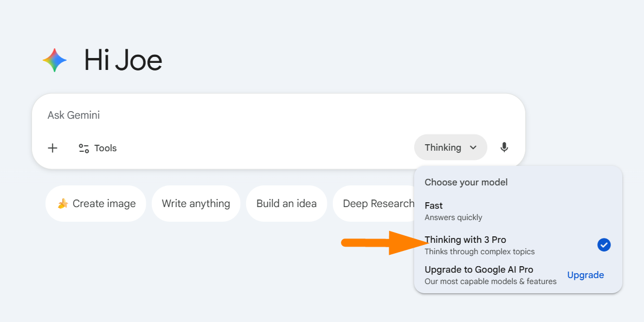This screenshot has width=644, height=322.
Task: Click the Gemini sparkle logo
Action: pyautogui.click(x=55, y=60)
